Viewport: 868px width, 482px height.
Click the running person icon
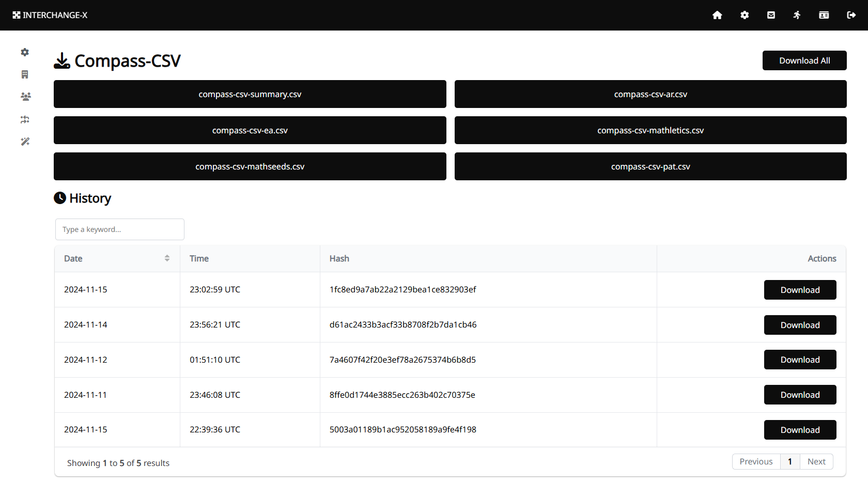click(797, 15)
